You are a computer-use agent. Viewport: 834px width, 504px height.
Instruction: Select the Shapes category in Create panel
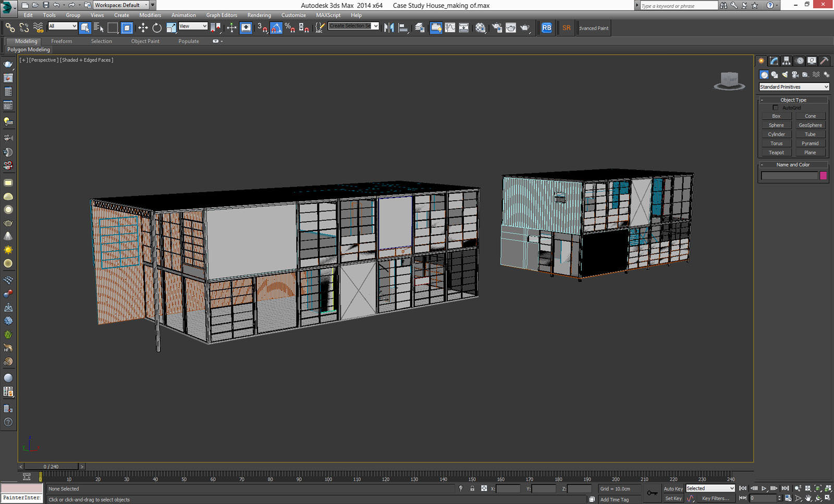click(x=775, y=75)
